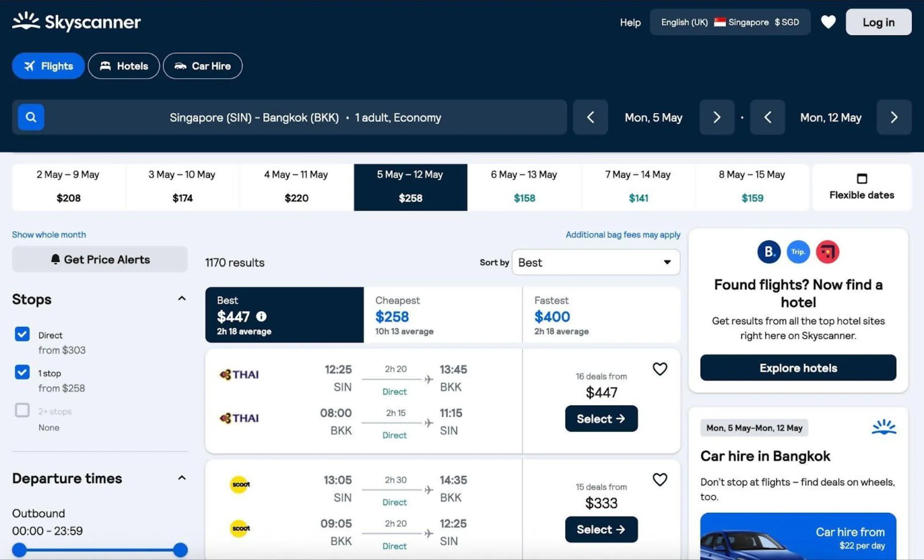Image resolution: width=924 pixels, height=560 pixels.
Task: Collapse the Departure times section
Action: pos(181,478)
